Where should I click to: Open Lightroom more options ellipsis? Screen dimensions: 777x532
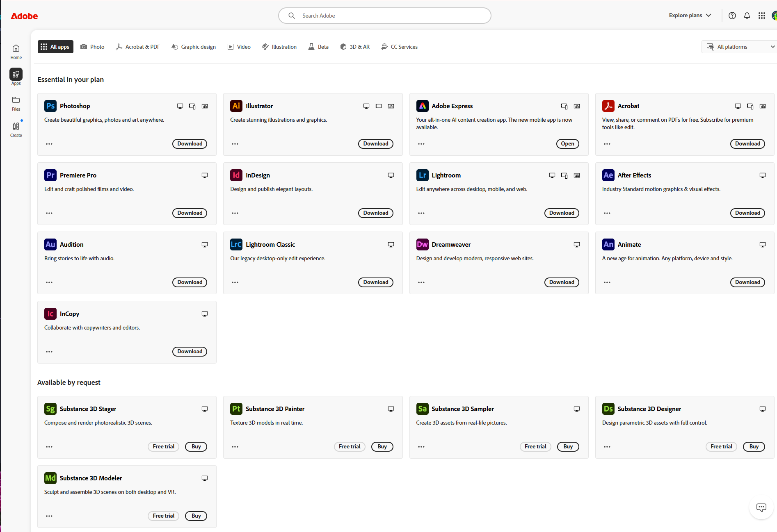pos(421,213)
